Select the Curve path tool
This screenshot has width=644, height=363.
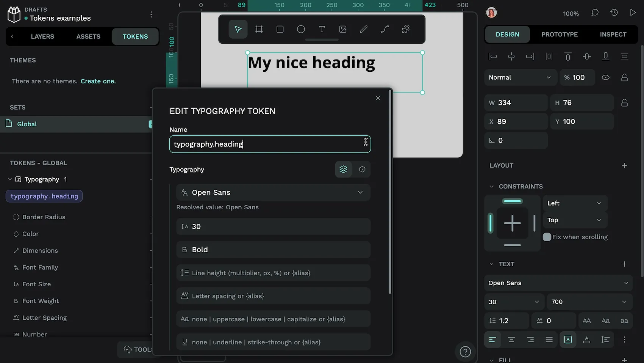(x=385, y=29)
